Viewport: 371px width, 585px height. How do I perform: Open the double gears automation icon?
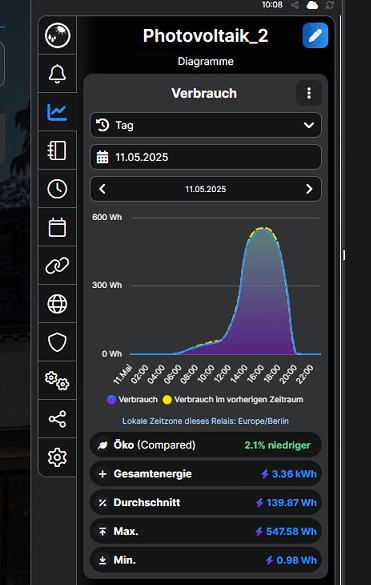(x=57, y=381)
